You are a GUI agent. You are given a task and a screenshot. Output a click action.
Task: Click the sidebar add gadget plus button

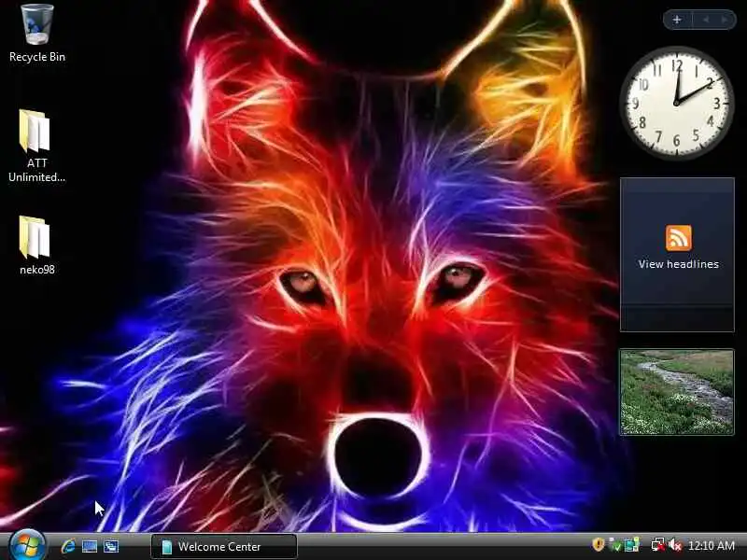pos(677,20)
